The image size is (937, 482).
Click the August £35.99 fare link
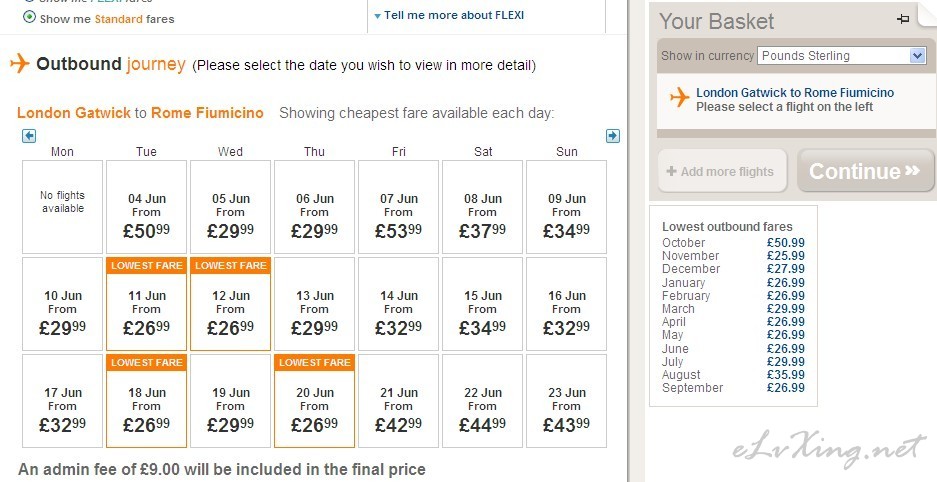[786, 374]
